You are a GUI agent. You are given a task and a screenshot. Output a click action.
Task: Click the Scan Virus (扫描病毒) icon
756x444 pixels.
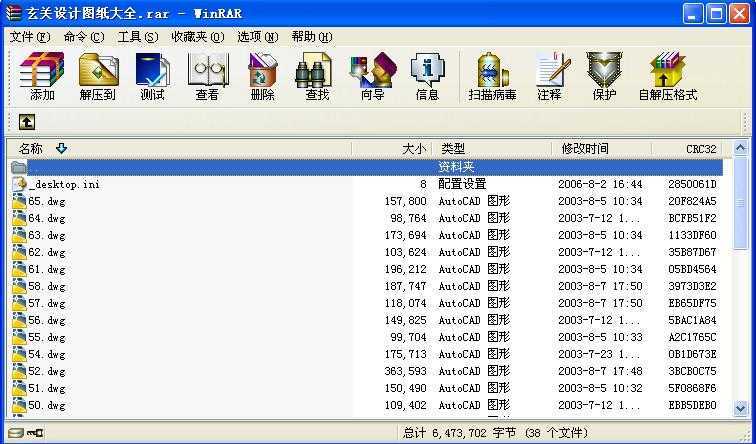[x=492, y=77]
